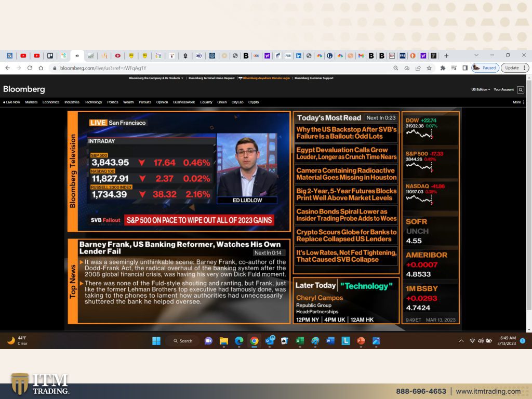Image resolution: width=532 pixels, height=399 pixels.
Task: Toggle the Chrome side panel
Action: tap(465, 68)
